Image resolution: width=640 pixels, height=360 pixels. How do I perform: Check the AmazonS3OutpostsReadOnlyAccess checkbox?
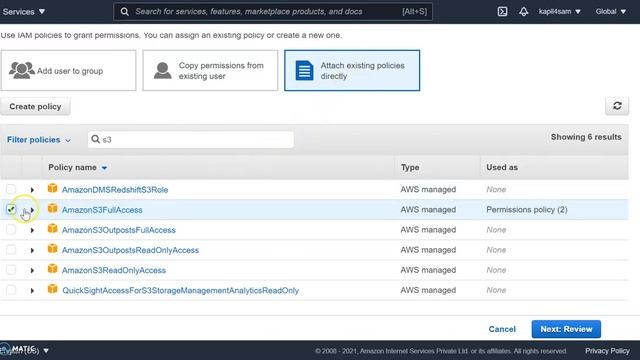11,249
